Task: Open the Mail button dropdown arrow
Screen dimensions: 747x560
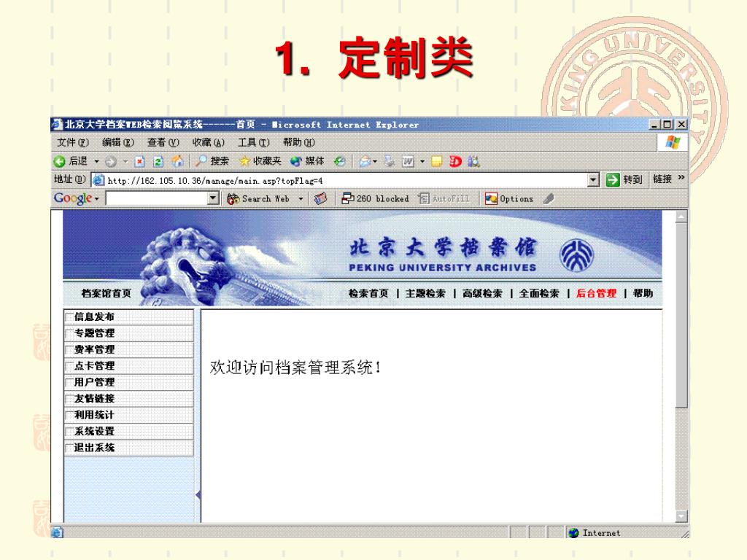Action: tap(375, 162)
